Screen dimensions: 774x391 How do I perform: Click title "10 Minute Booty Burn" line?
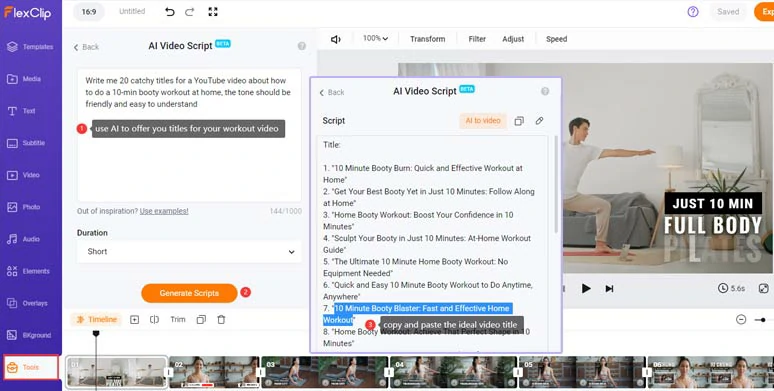pyautogui.click(x=423, y=174)
